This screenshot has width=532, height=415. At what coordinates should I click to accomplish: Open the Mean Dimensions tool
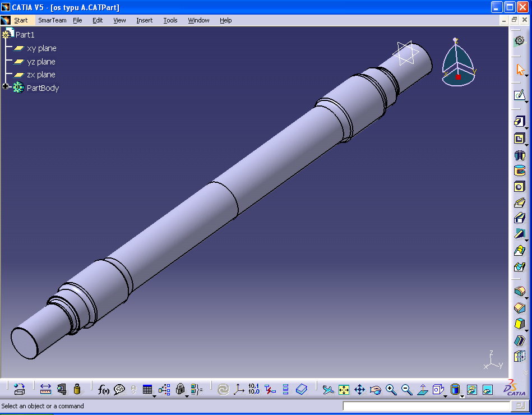pyautogui.click(x=254, y=389)
